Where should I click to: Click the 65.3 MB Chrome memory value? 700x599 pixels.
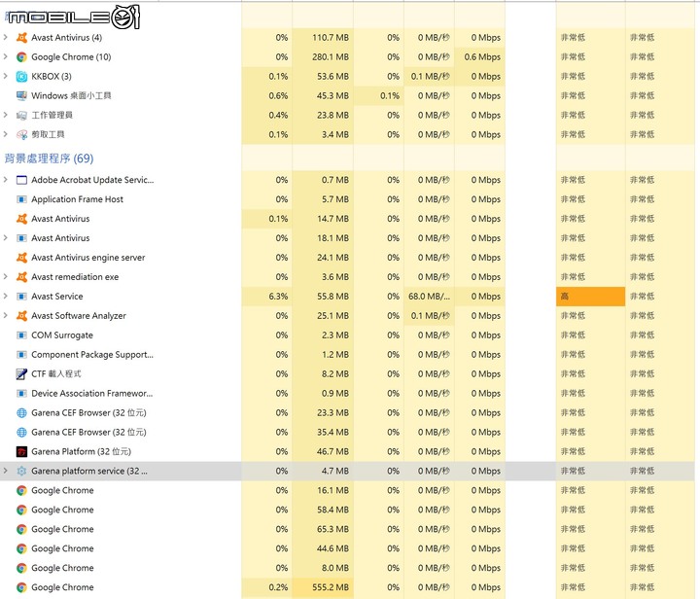point(332,529)
